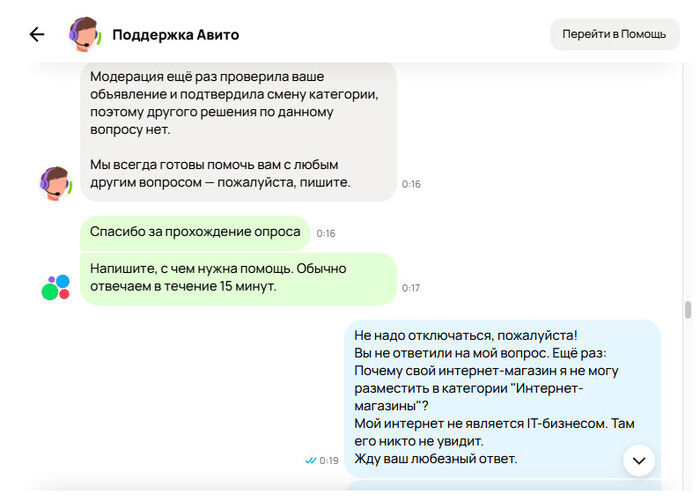Image resolution: width=700 pixels, height=501 pixels.
Task: Click the 0:19 timestamp of the outgoing message
Action: point(329,460)
